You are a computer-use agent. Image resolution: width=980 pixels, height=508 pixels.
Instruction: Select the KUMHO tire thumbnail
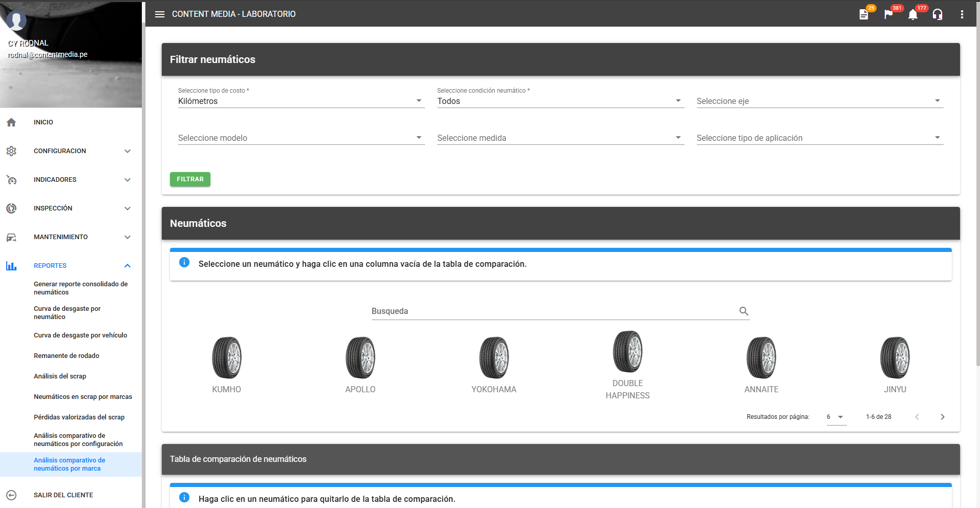[226, 357]
